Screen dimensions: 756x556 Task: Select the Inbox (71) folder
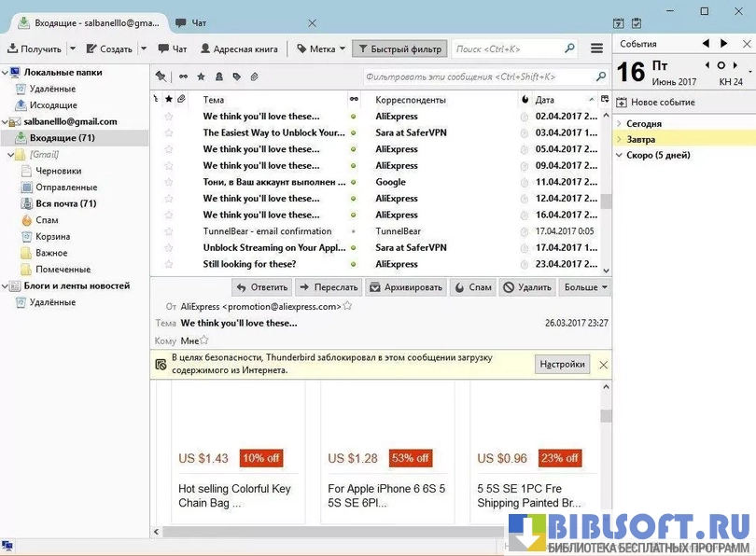[x=61, y=138]
